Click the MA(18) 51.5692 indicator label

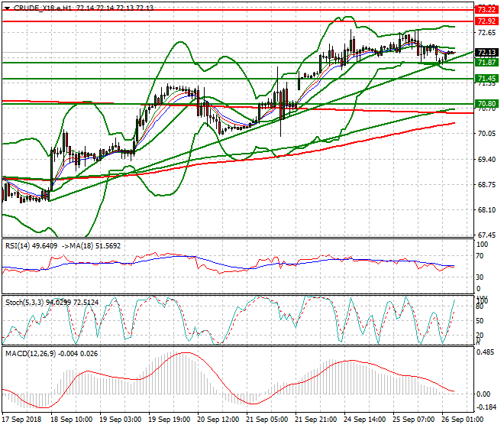click(95, 246)
